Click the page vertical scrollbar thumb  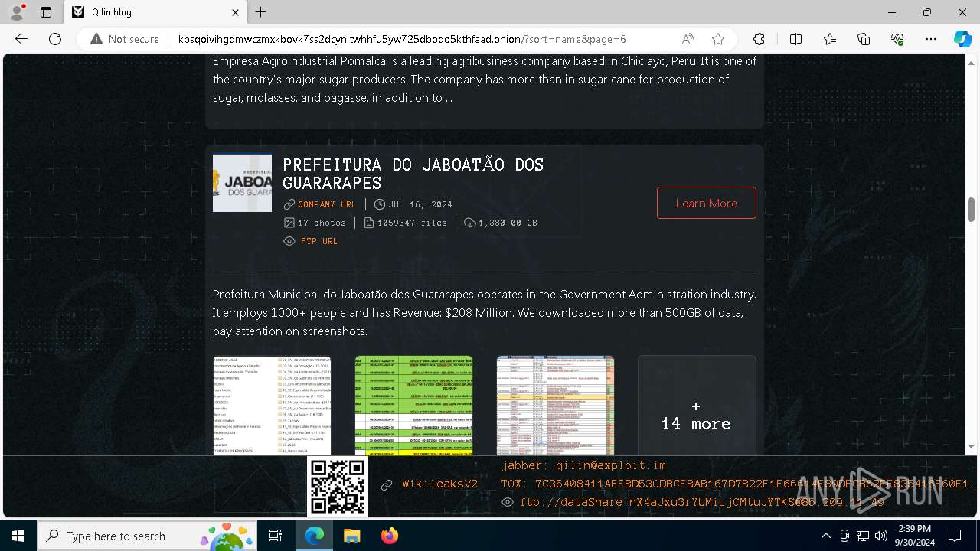(972, 208)
